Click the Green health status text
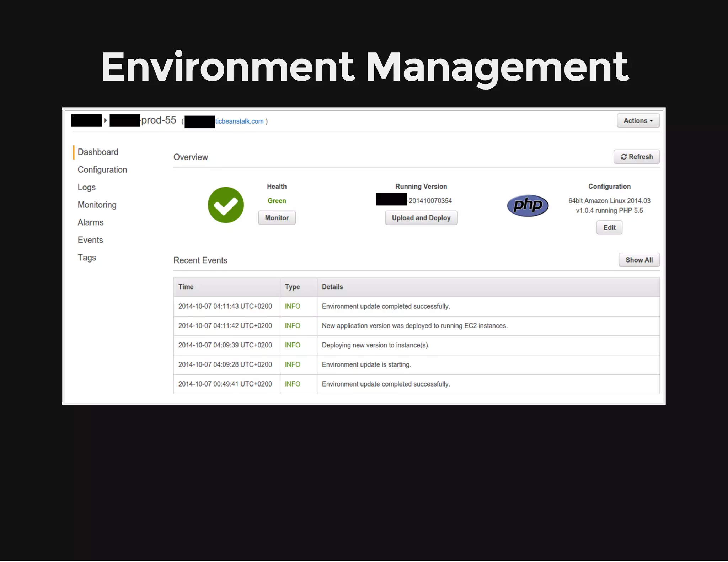 (x=277, y=201)
